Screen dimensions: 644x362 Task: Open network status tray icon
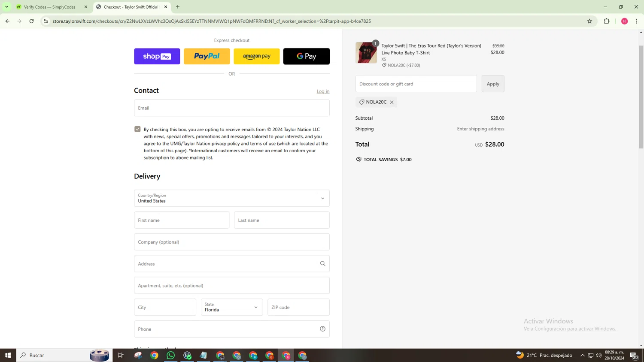pyautogui.click(x=591, y=355)
